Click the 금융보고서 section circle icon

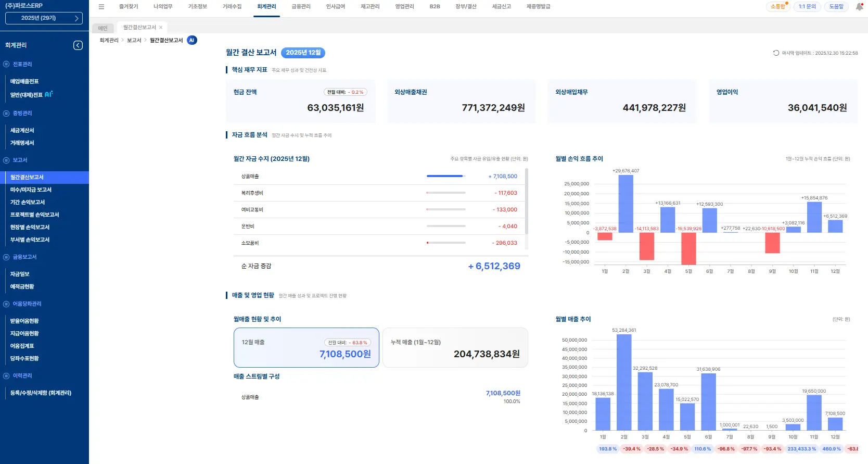[x=6, y=257]
